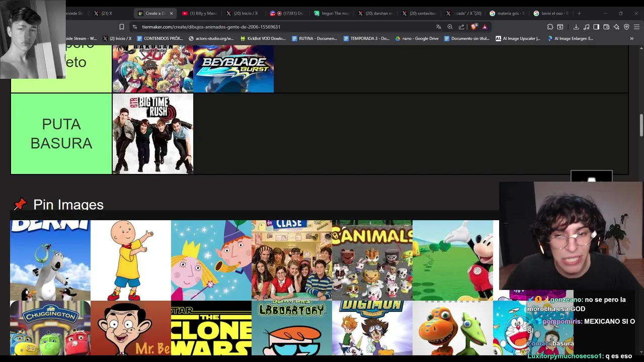Switch to the '(20) darshan' tab
Image resolution: width=644 pixels, height=362 pixels.
coord(375,13)
